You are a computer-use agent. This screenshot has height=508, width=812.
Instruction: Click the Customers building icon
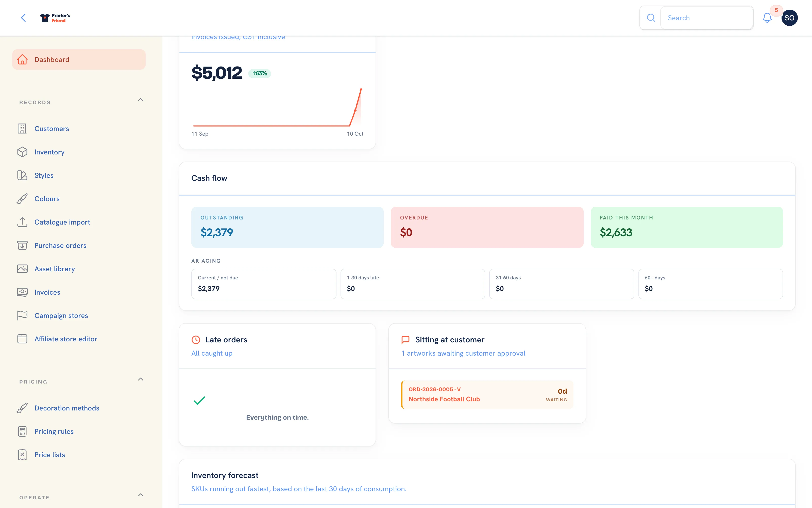22,129
